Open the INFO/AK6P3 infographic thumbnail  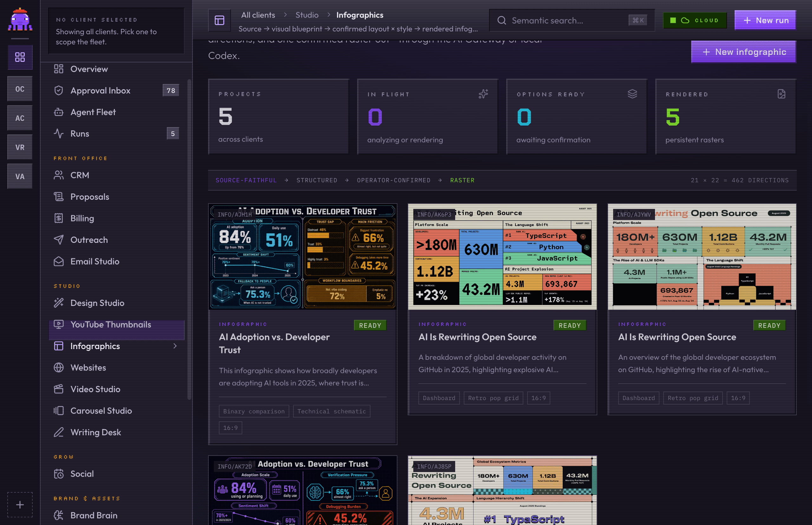pyautogui.click(x=502, y=257)
